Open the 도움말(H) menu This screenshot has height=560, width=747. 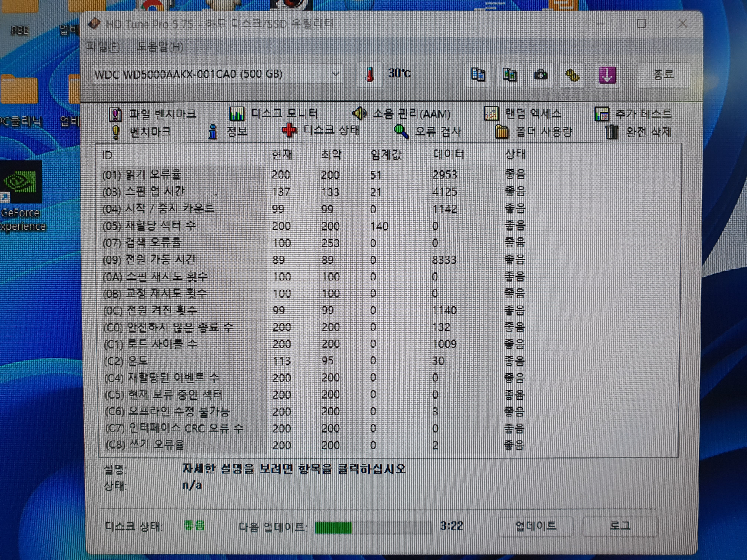click(160, 47)
